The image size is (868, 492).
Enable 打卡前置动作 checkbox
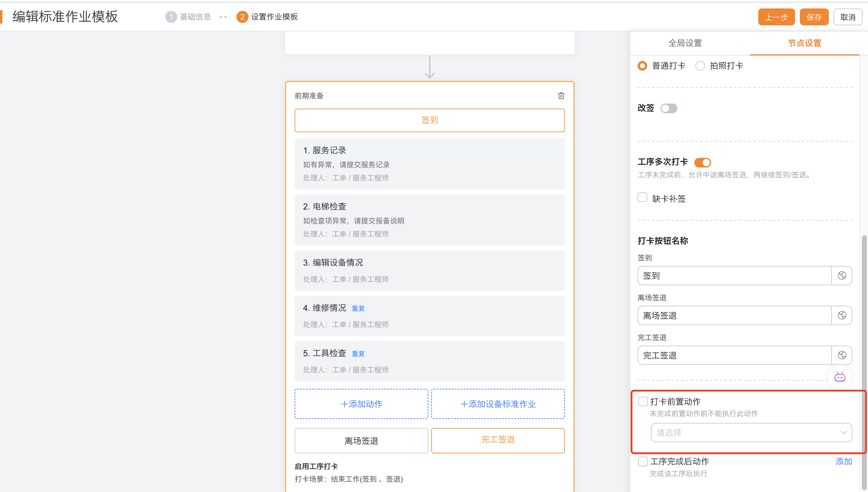click(x=643, y=401)
